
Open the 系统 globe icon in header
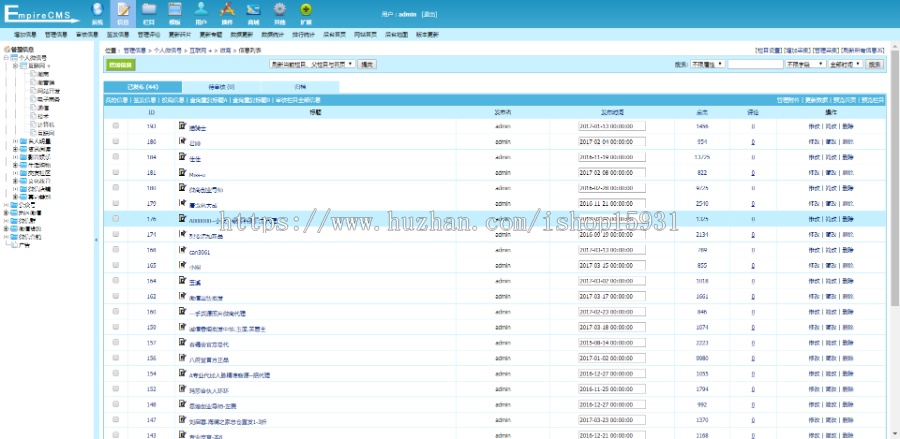[97, 11]
